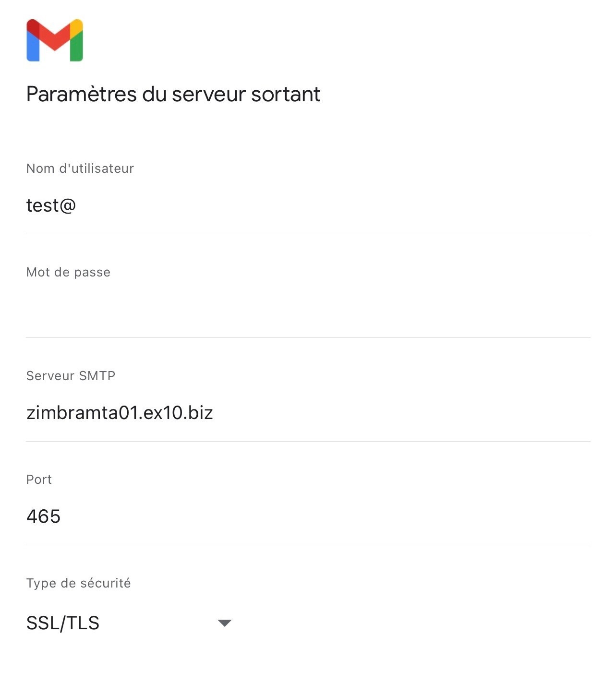Click the Mot de passe label
Image resolution: width=616 pixels, height=696 pixels.
(69, 272)
